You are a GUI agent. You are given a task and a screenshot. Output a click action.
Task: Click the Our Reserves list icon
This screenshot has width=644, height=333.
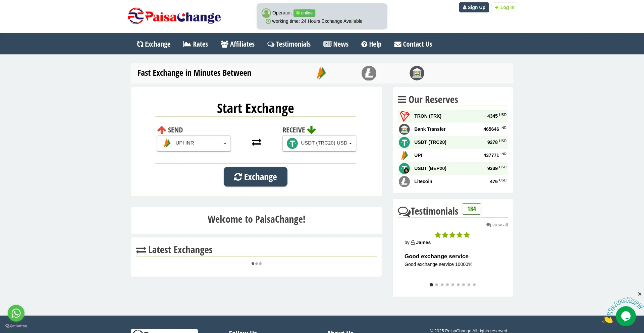pos(402,100)
